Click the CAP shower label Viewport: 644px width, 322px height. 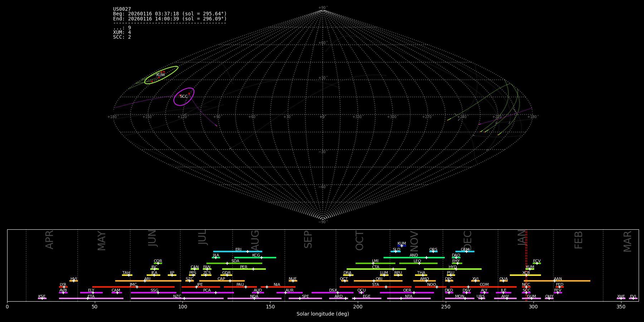(x=221, y=279)
